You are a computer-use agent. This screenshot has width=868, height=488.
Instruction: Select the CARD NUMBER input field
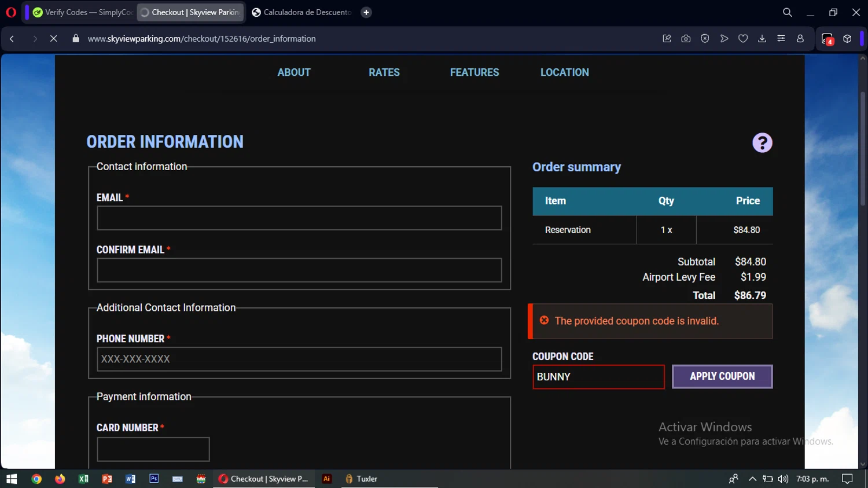pyautogui.click(x=153, y=449)
